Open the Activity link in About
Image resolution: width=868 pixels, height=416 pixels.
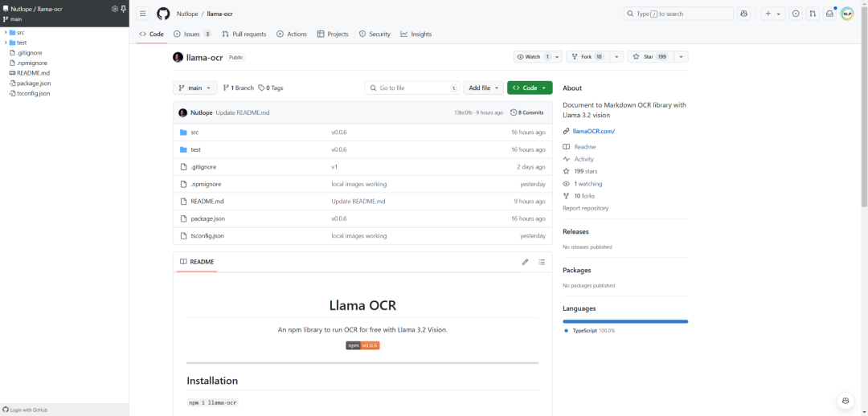[579, 159]
